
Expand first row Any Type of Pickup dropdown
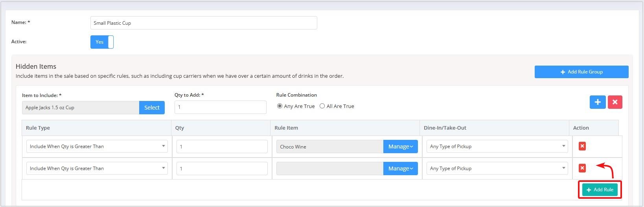click(497, 147)
